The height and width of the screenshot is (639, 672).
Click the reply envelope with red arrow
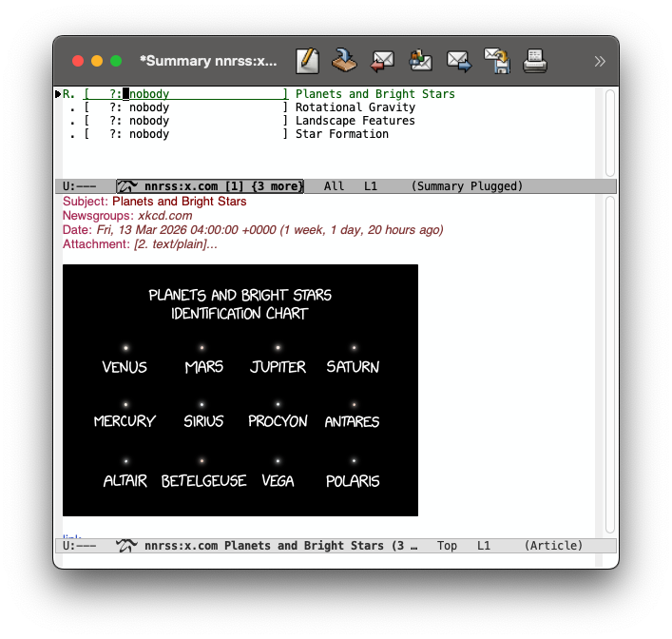[382, 61]
